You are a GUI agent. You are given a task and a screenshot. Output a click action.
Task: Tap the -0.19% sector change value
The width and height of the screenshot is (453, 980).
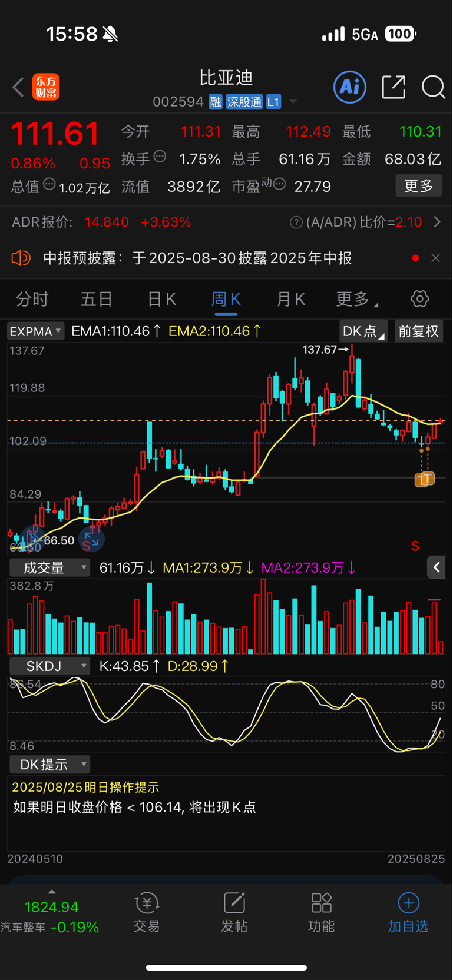pos(75,928)
